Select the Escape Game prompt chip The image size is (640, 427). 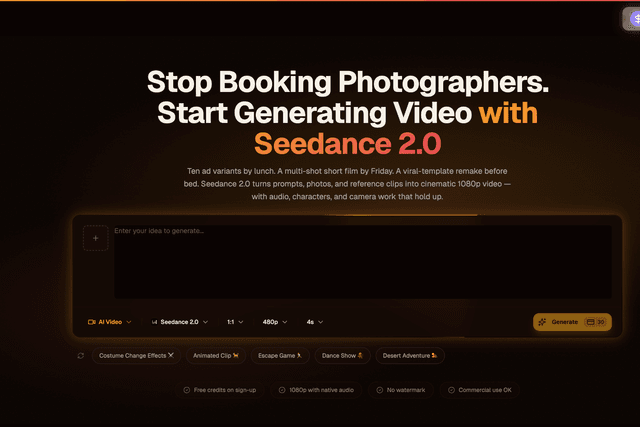[280, 356]
